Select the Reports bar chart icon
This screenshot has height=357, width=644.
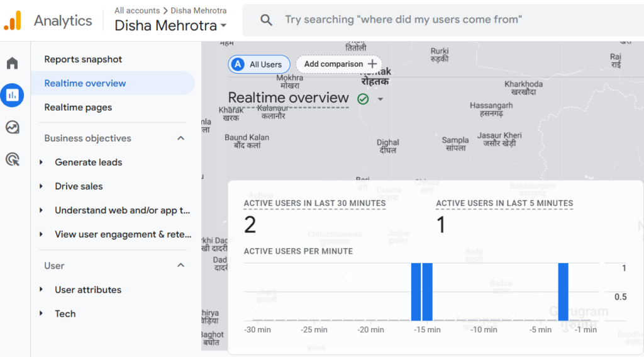(13, 95)
